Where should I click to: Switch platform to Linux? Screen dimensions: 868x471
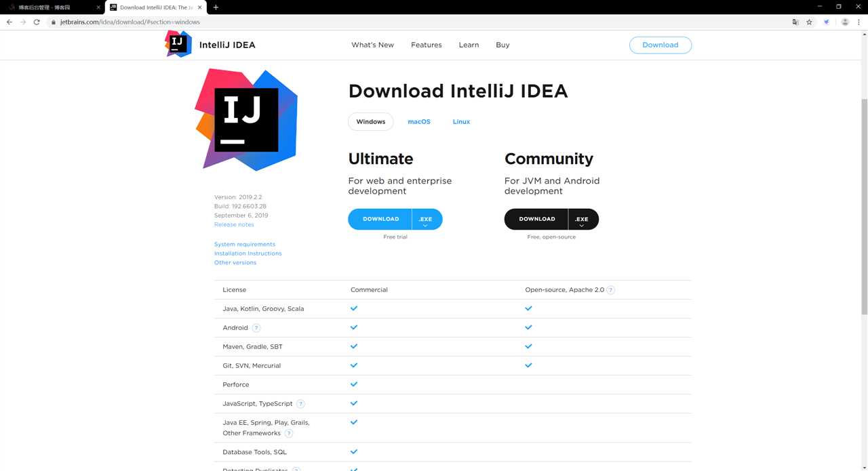pos(461,122)
